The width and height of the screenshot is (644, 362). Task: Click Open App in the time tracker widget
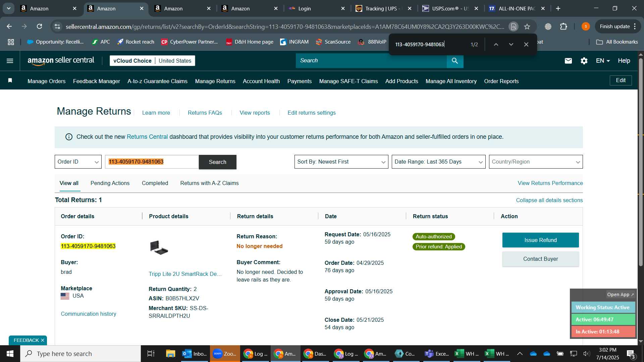click(x=620, y=295)
